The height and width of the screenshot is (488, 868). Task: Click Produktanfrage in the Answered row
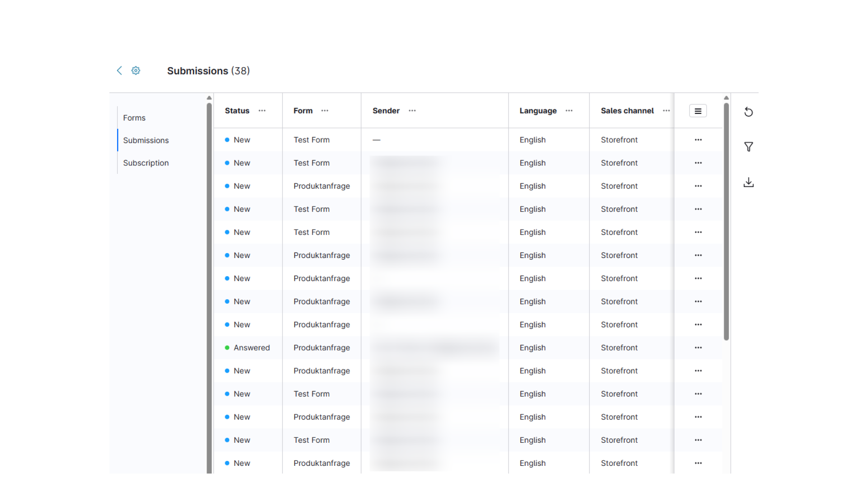click(x=322, y=347)
